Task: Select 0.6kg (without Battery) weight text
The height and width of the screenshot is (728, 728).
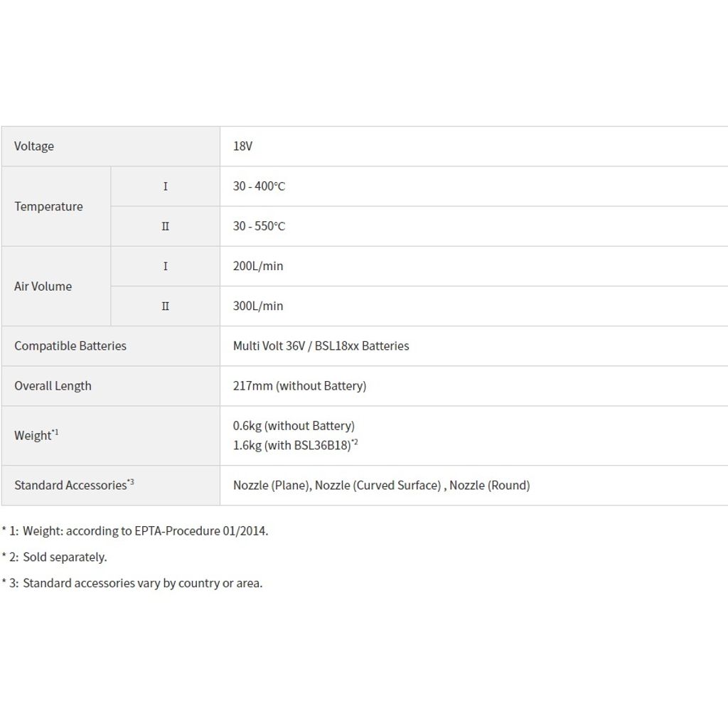Action: point(294,426)
